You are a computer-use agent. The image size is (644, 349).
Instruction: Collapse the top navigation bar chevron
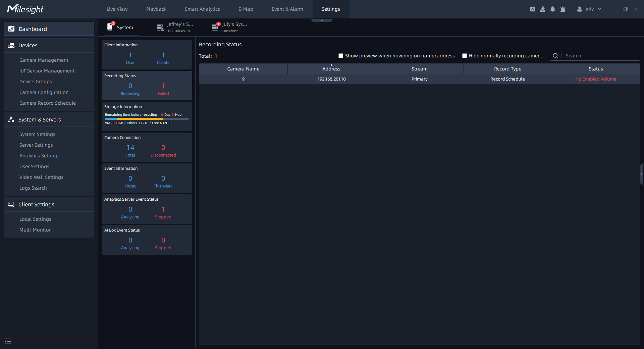[322, 20]
